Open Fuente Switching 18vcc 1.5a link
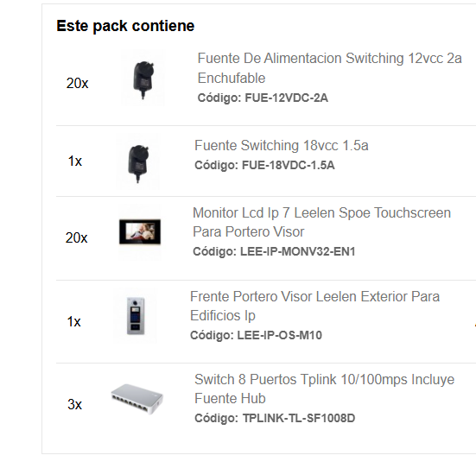Viewport: 476px width, 468px height. point(282,145)
